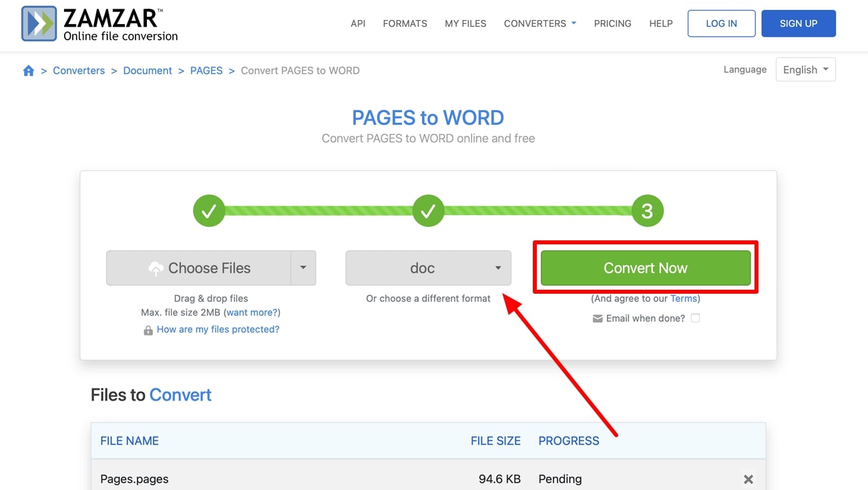
Task: Click the PAGES to WORD heading
Action: (x=428, y=118)
